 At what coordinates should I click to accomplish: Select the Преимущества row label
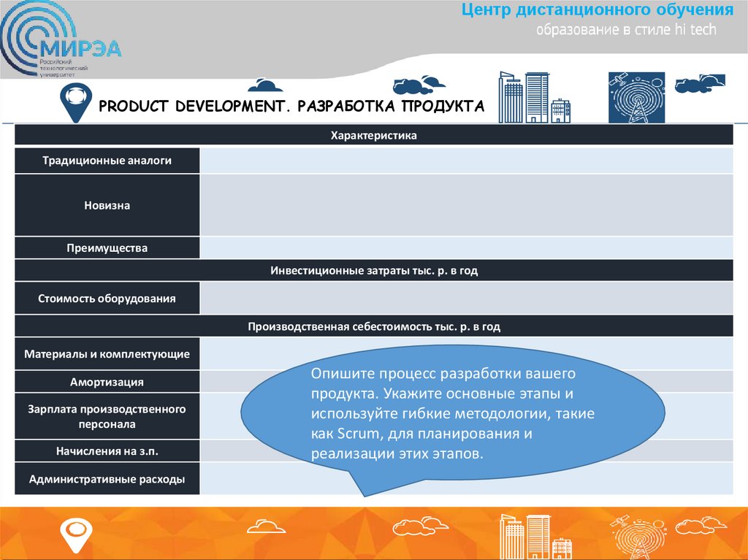click(x=108, y=248)
